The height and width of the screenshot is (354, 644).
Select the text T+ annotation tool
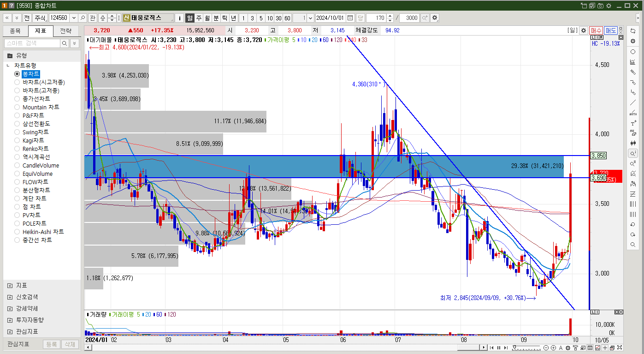(633, 123)
